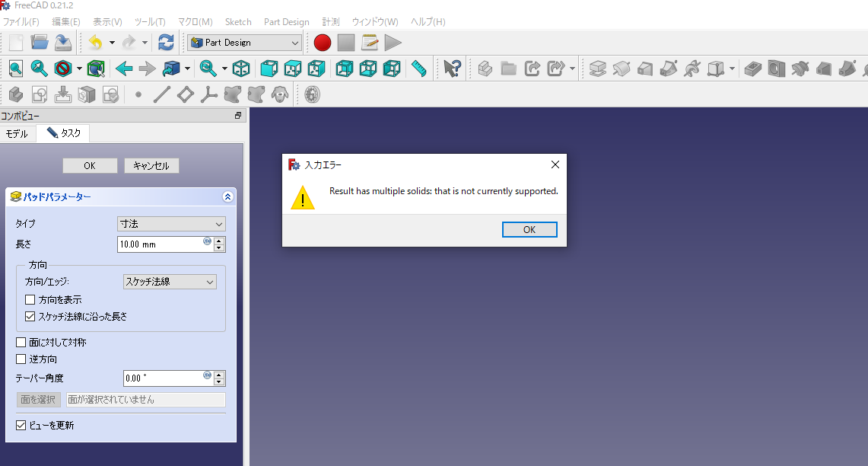
Task: Click the Datum line icon
Action: point(161,94)
